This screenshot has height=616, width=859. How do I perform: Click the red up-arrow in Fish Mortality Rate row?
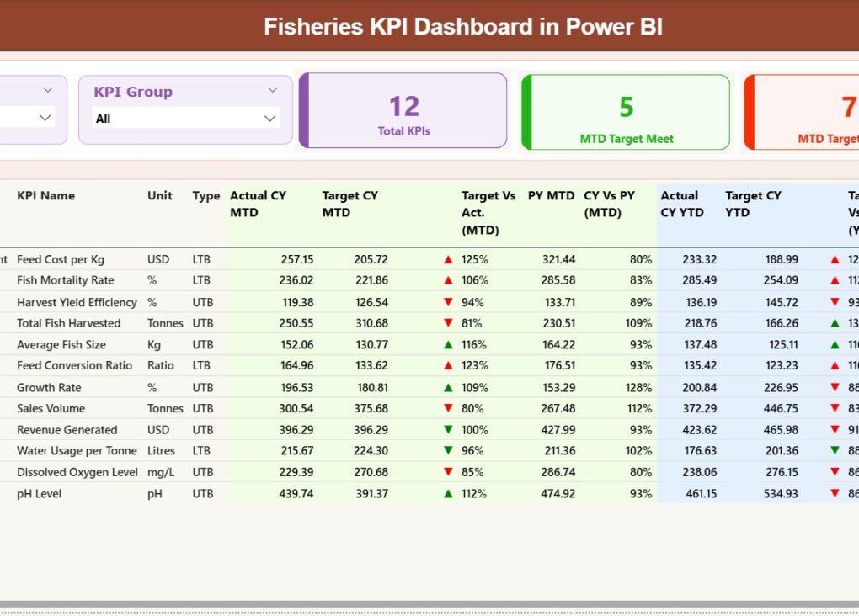(447, 280)
